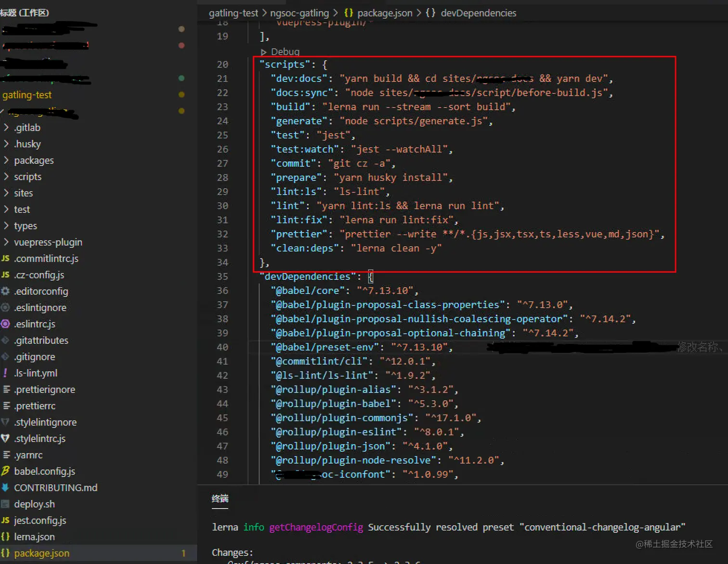Screen dimensions: 728x564
Task: Select the gatling-test workspace folder
Action: click(27, 95)
